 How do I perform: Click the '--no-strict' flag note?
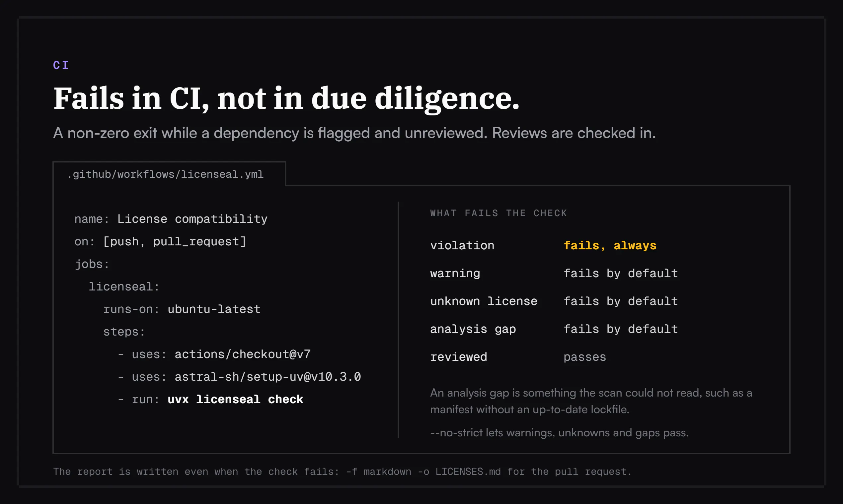tap(559, 433)
